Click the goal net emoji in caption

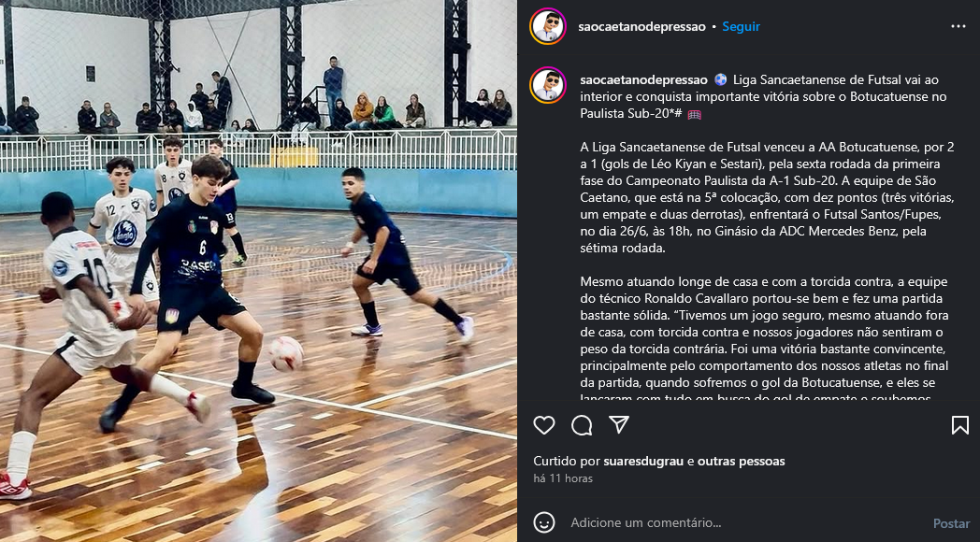click(x=695, y=114)
